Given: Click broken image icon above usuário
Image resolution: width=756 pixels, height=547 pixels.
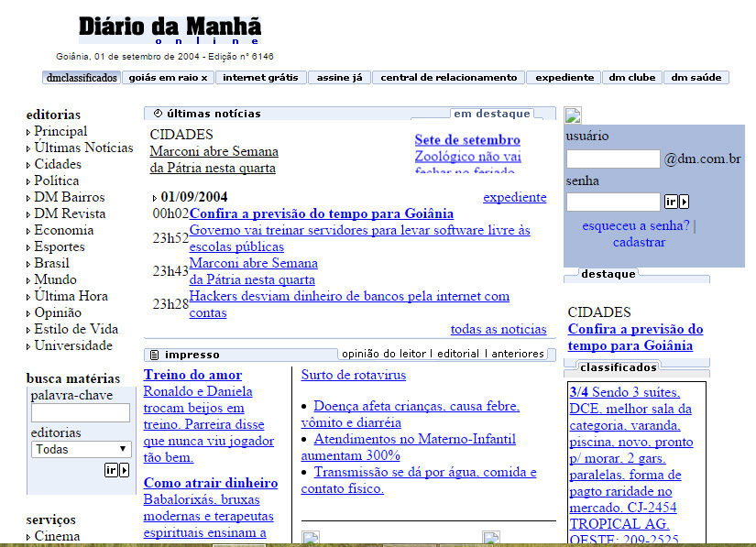Looking at the screenshot, I should tap(574, 115).
